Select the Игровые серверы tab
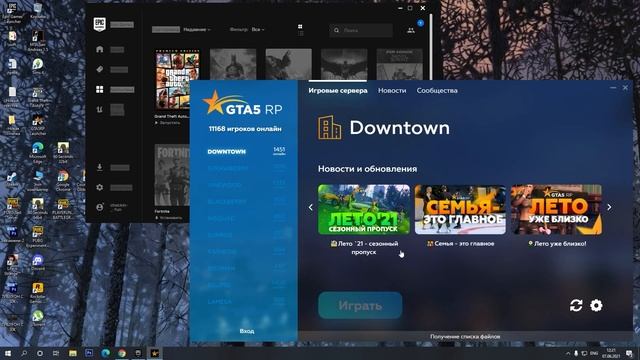Screen dimensions: 640x360 pyautogui.click(x=338, y=91)
